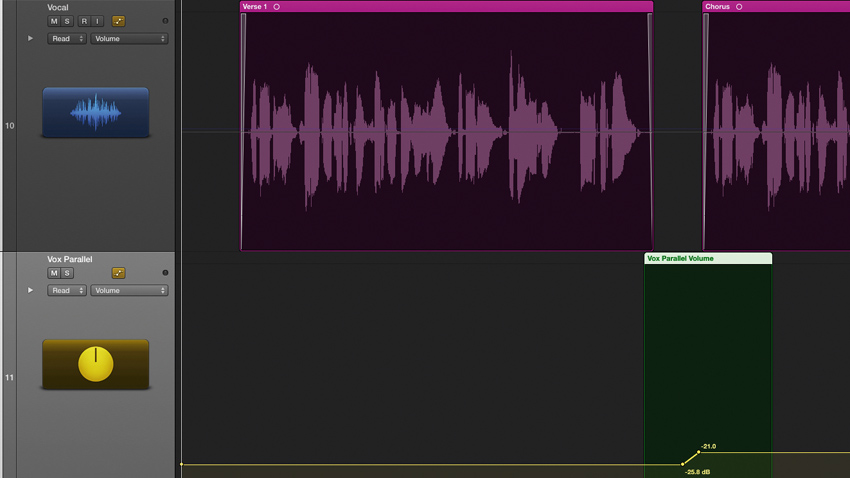Click the Chorus region loop circle

coord(739,7)
